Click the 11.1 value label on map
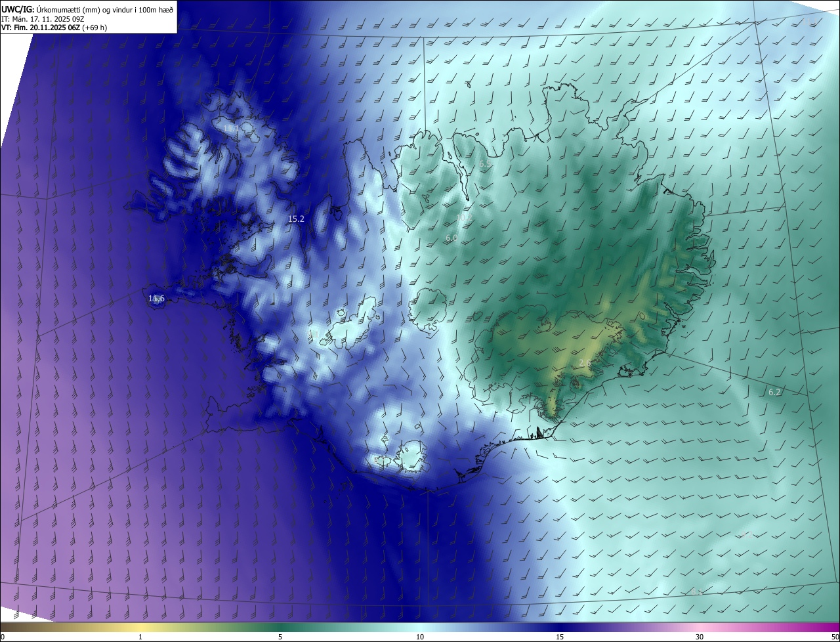Image resolution: width=840 pixels, height=642 pixels. [231, 129]
